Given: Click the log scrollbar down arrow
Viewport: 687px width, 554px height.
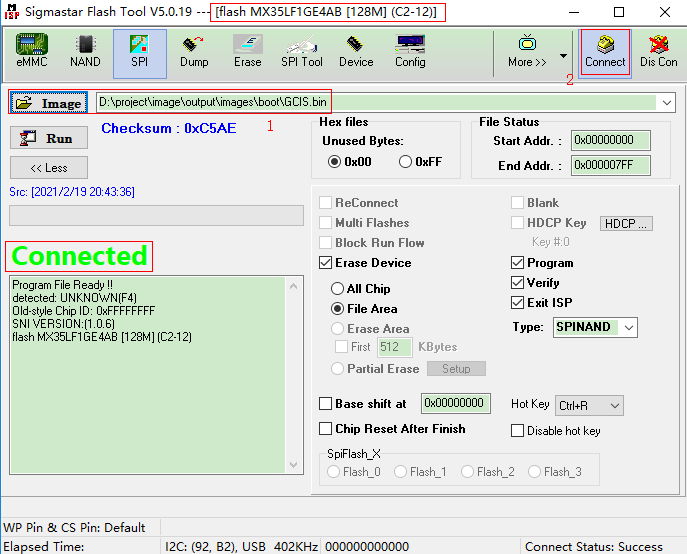Looking at the screenshot, I should [x=294, y=465].
